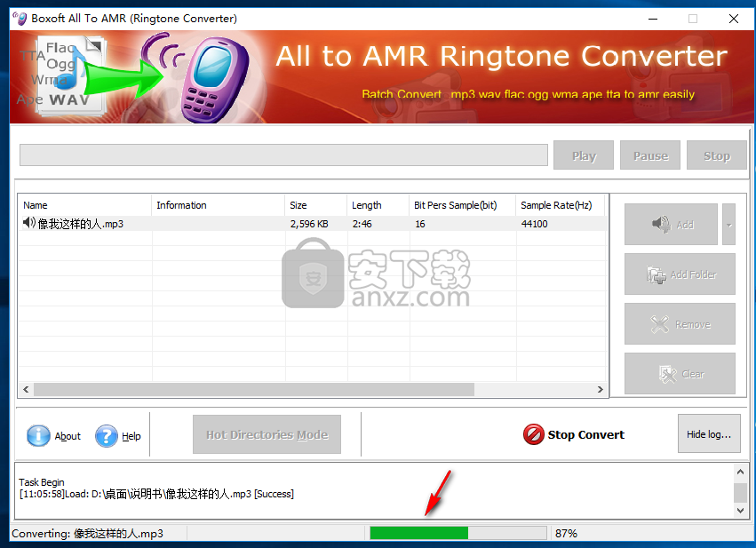
Task: Click the log panel's scroll down arrow
Action: (740, 510)
